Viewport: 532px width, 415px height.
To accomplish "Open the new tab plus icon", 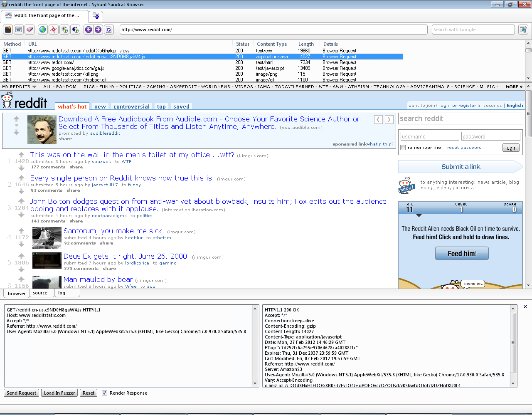I will tap(96, 16).
